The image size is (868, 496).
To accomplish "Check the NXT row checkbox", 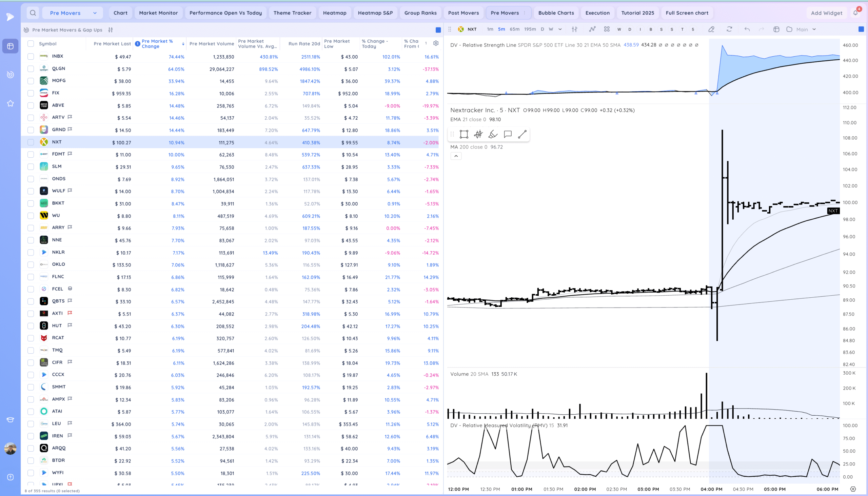I will [31, 142].
